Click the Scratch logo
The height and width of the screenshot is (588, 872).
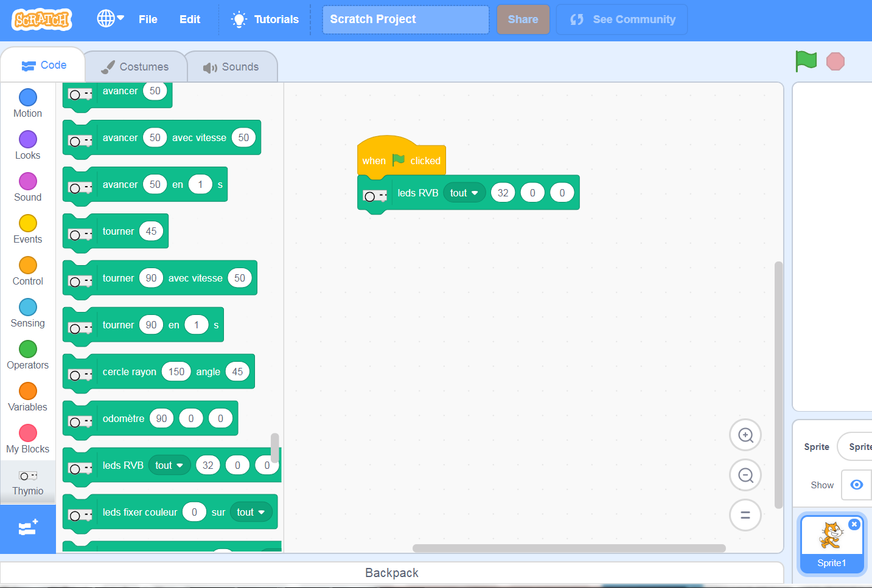(x=41, y=19)
